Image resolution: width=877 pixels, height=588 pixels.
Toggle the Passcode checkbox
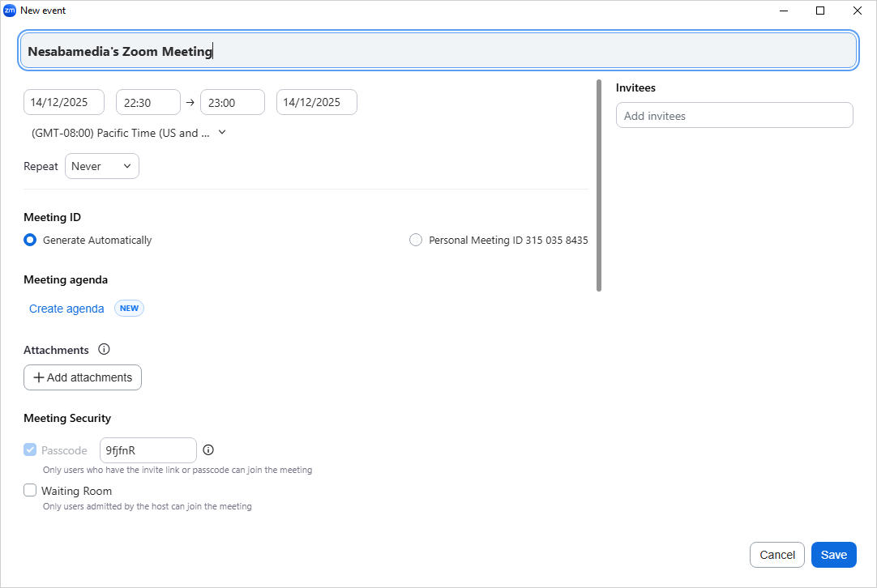pos(30,450)
